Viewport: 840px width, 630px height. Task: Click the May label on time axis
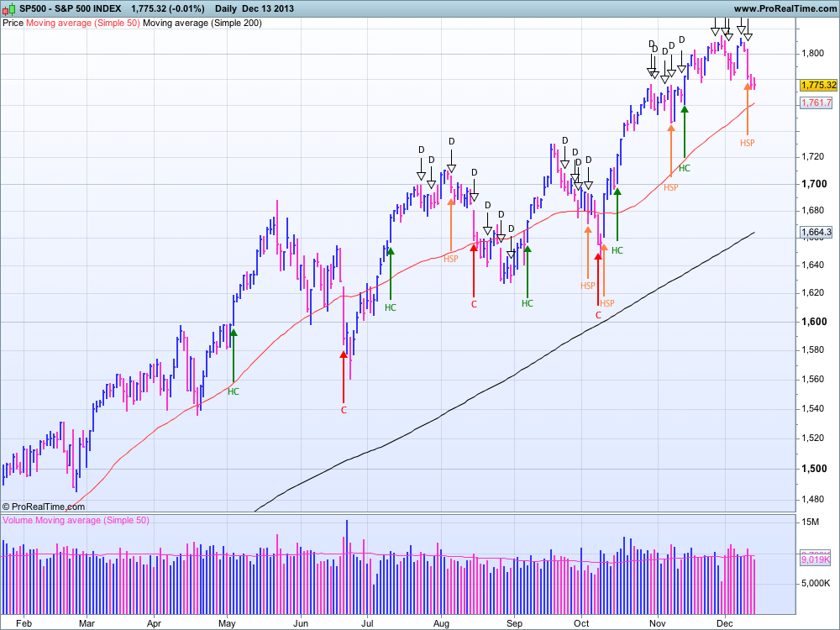(227, 623)
